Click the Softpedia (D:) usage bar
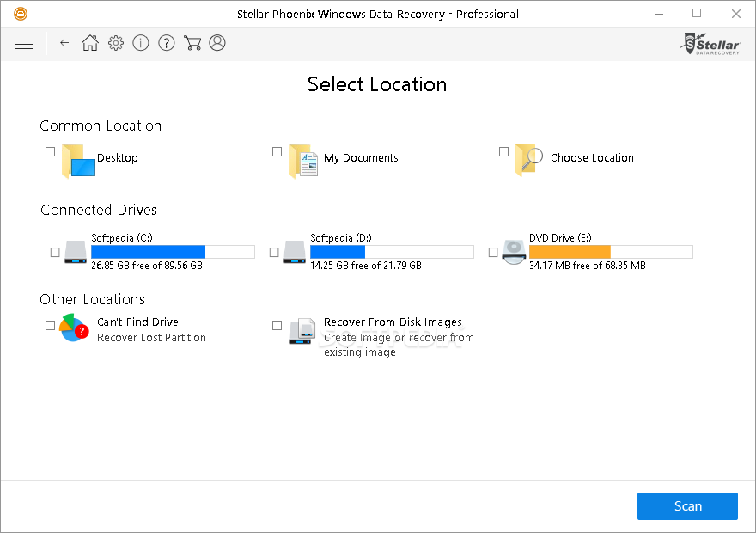The width and height of the screenshot is (756, 533). [392, 251]
